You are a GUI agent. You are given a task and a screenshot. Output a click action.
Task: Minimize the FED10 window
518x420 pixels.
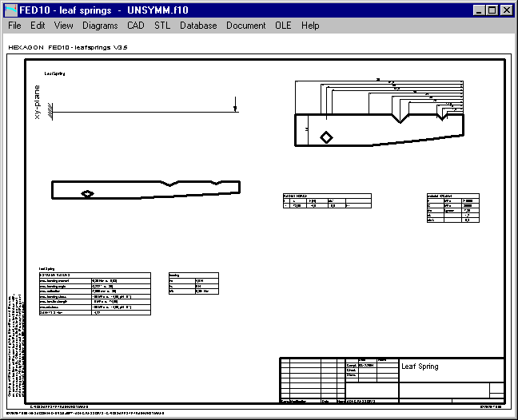(x=477, y=10)
